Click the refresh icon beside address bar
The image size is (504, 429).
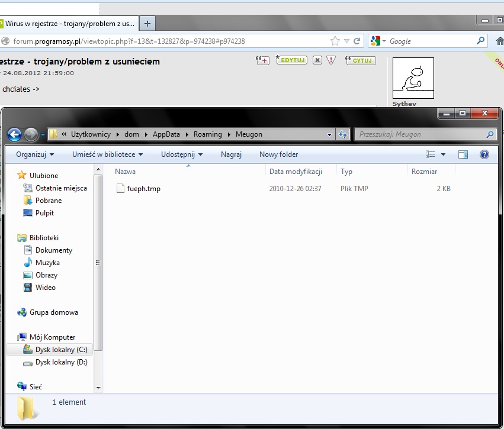[343, 135]
